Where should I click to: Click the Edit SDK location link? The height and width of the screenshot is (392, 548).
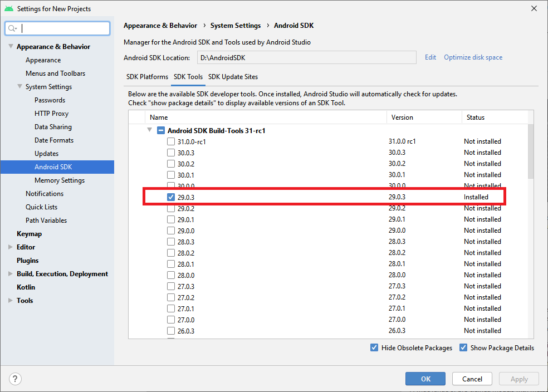pyautogui.click(x=430, y=57)
